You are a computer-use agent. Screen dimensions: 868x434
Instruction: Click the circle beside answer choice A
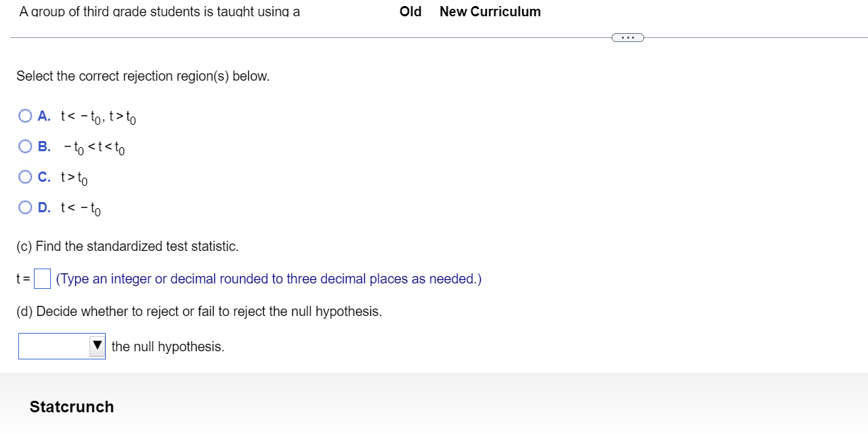(24, 116)
